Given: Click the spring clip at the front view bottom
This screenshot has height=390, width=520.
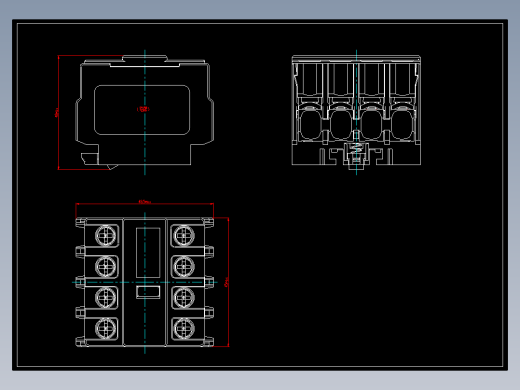Looking at the screenshot, I should click(x=356, y=152).
